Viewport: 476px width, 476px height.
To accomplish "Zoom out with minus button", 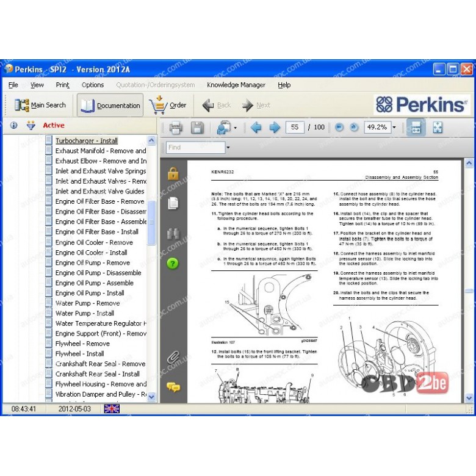I will pyautogui.click(x=339, y=127).
